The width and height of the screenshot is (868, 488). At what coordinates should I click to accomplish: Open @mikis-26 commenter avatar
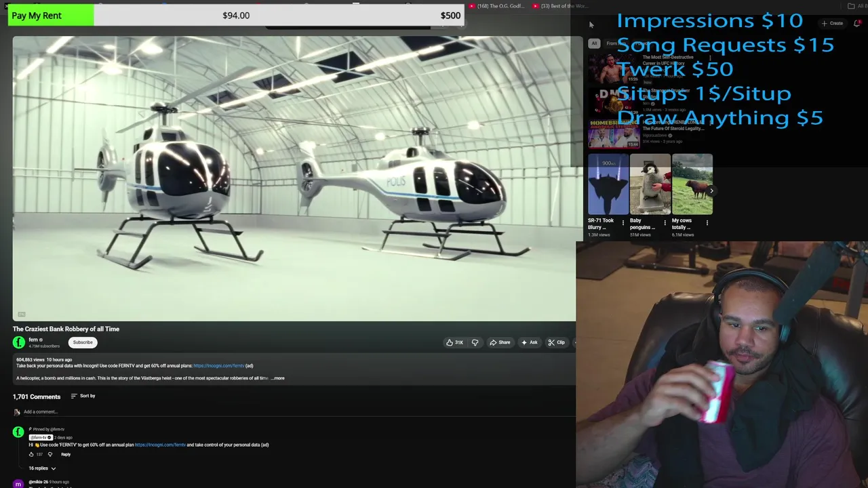click(18, 483)
